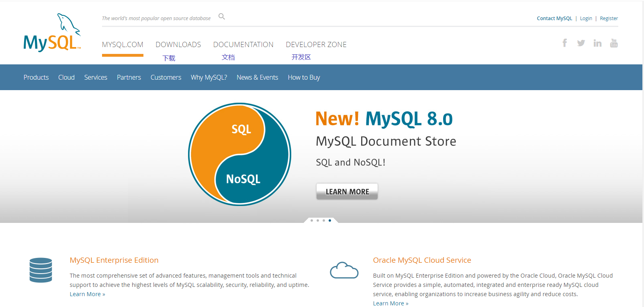644x307 pixels.
Task: Open the Services menu item
Action: tap(96, 77)
